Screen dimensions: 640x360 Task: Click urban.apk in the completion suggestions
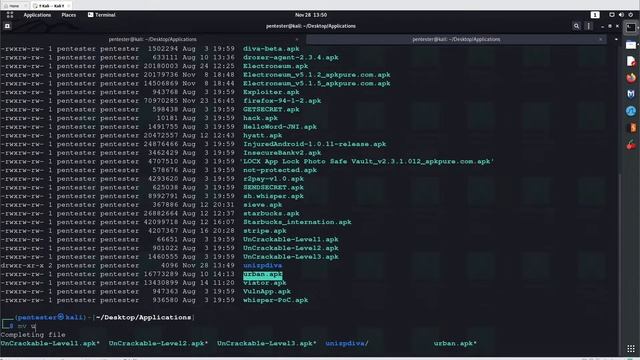(455, 344)
